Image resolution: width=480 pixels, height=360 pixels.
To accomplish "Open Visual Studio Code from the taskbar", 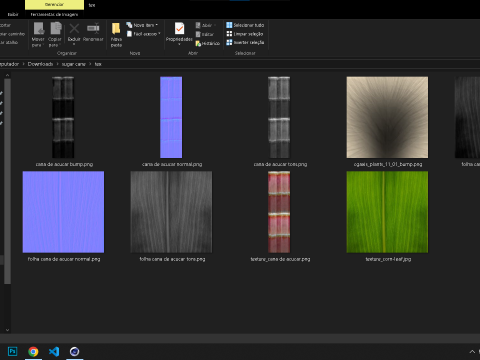I will point(54,351).
